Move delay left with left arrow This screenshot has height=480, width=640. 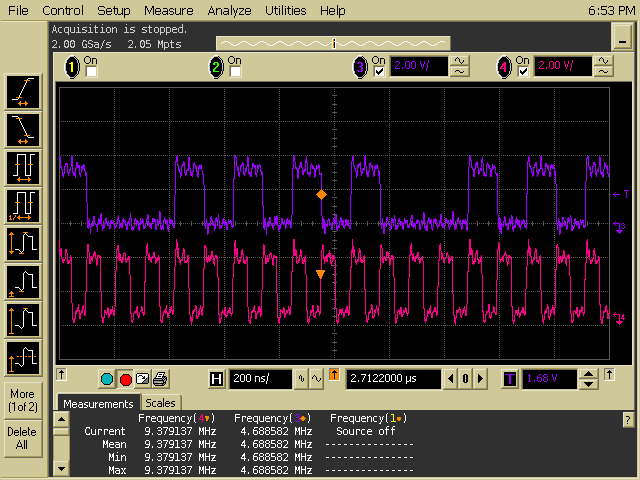point(451,379)
